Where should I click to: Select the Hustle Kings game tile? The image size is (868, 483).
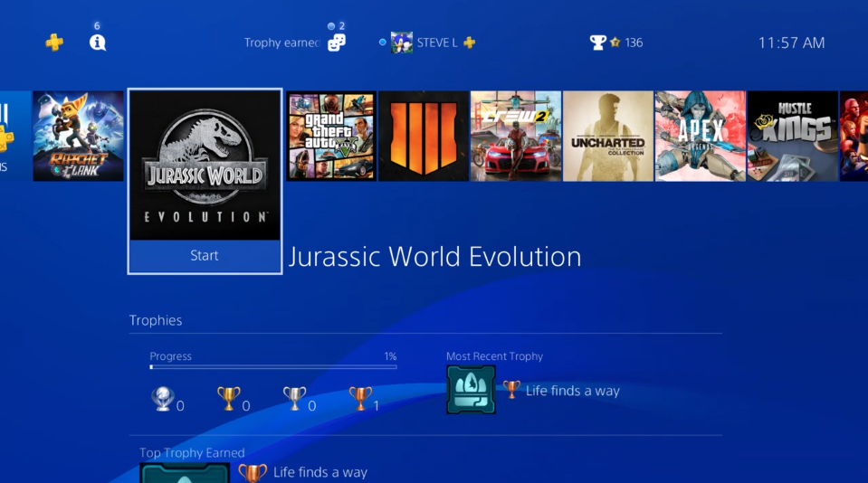[x=793, y=136]
